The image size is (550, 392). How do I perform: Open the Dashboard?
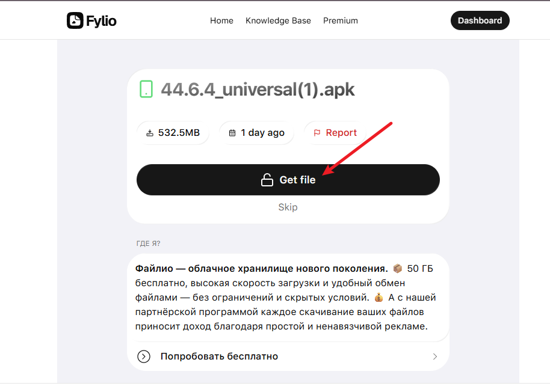(480, 20)
